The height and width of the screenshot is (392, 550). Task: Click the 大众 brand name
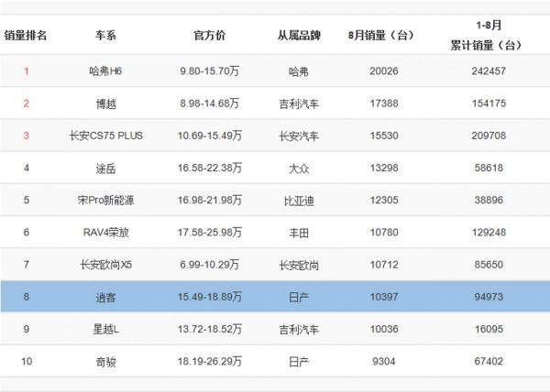(x=298, y=168)
